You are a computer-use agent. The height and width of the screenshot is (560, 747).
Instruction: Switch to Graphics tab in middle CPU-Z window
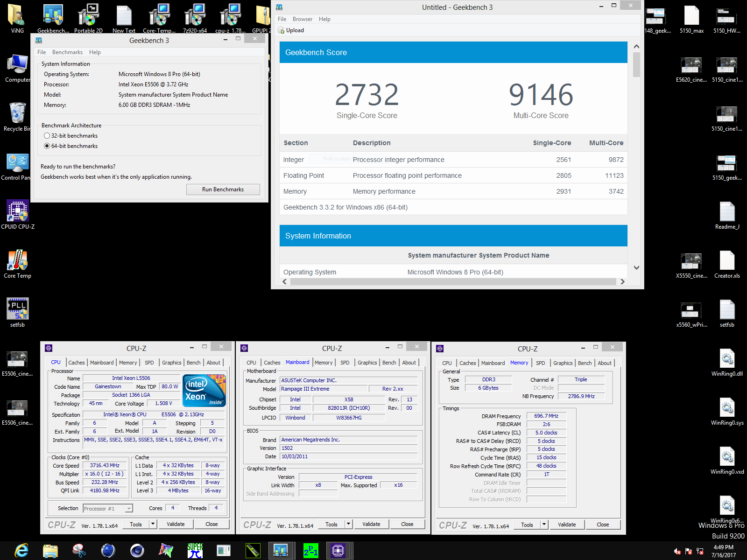pos(367,363)
